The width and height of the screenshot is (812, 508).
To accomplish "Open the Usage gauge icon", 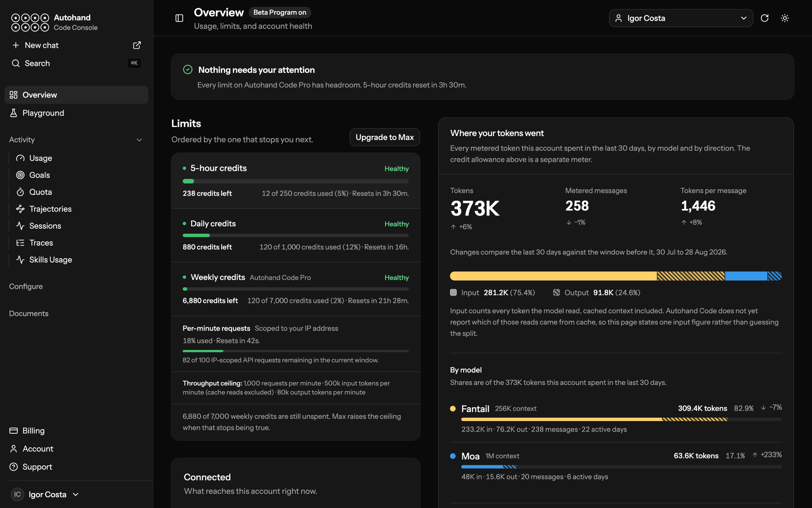I will coord(20,158).
